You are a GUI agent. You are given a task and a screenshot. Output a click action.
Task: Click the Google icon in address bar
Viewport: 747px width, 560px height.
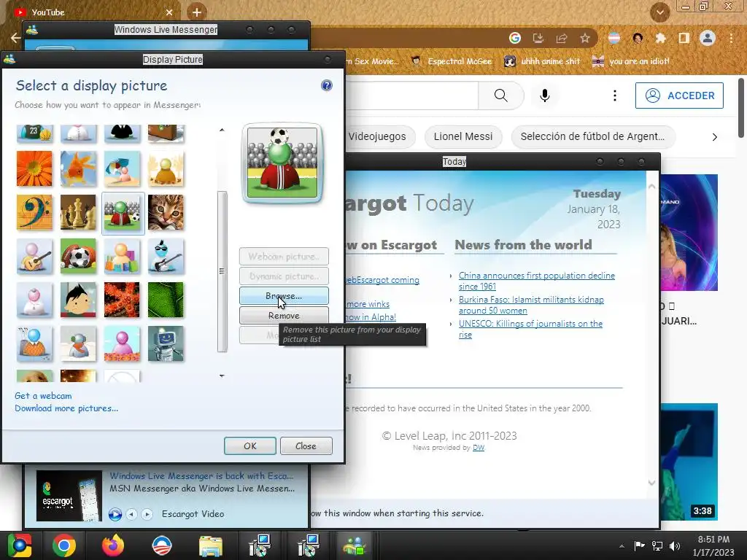coord(514,38)
